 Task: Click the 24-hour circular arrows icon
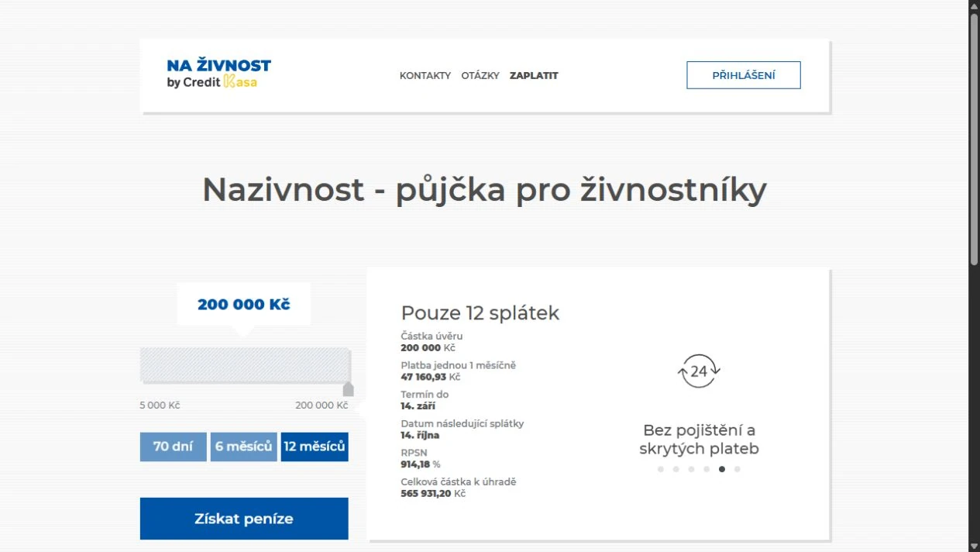(699, 371)
